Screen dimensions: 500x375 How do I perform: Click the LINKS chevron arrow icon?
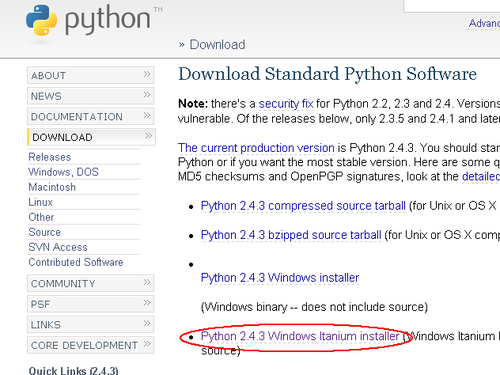point(147,323)
